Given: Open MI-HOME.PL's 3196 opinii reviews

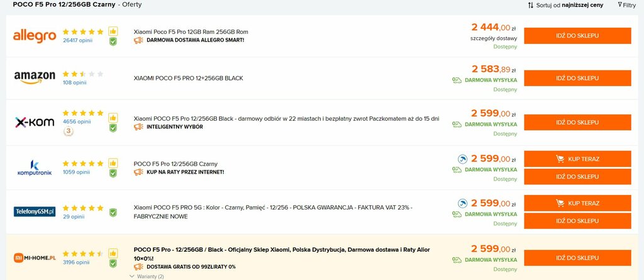Looking at the screenshot, I should (x=76, y=262).
